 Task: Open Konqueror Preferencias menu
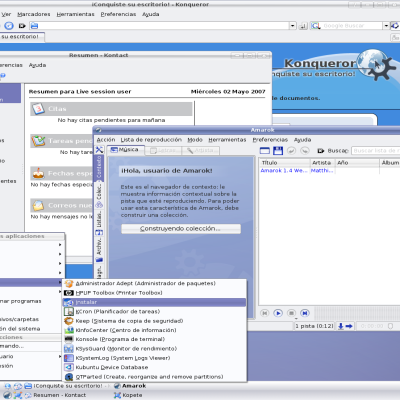[x=118, y=14]
